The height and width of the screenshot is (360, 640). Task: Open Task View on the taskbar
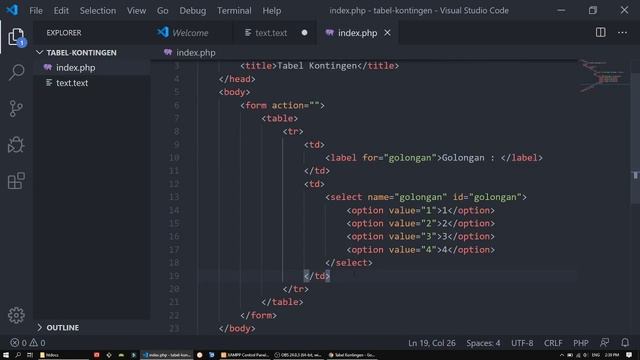(29, 355)
